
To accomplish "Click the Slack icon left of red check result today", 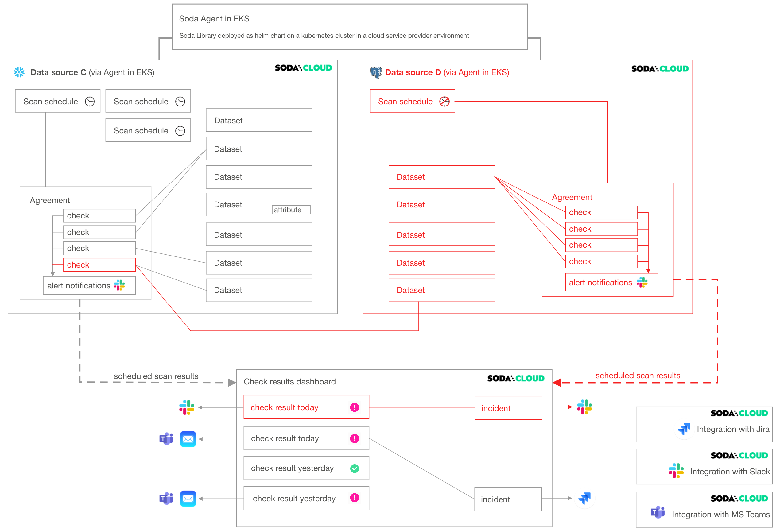I will tap(187, 407).
